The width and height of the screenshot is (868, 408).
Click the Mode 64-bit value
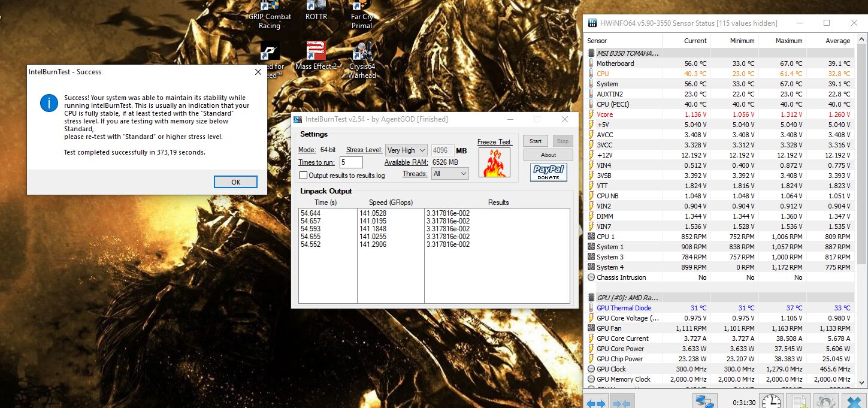coord(328,150)
